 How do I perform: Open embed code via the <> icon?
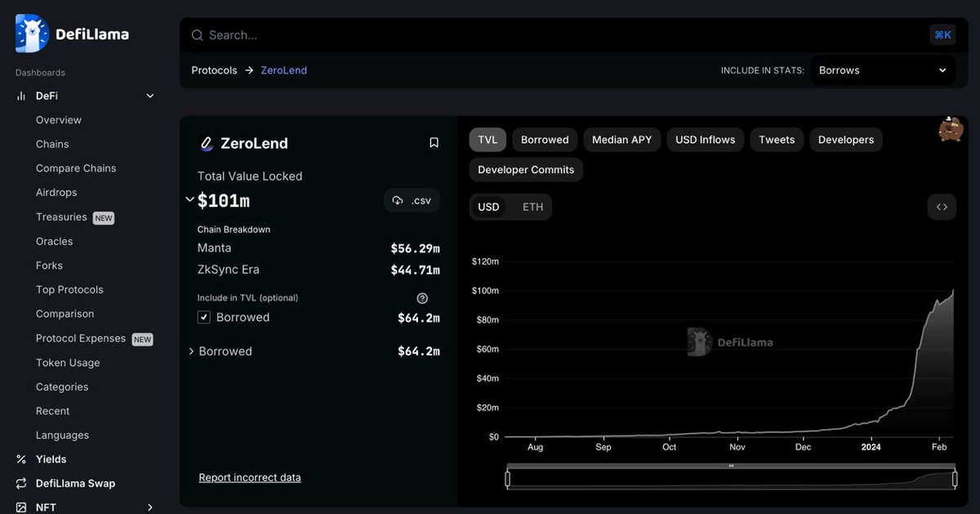click(941, 207)
